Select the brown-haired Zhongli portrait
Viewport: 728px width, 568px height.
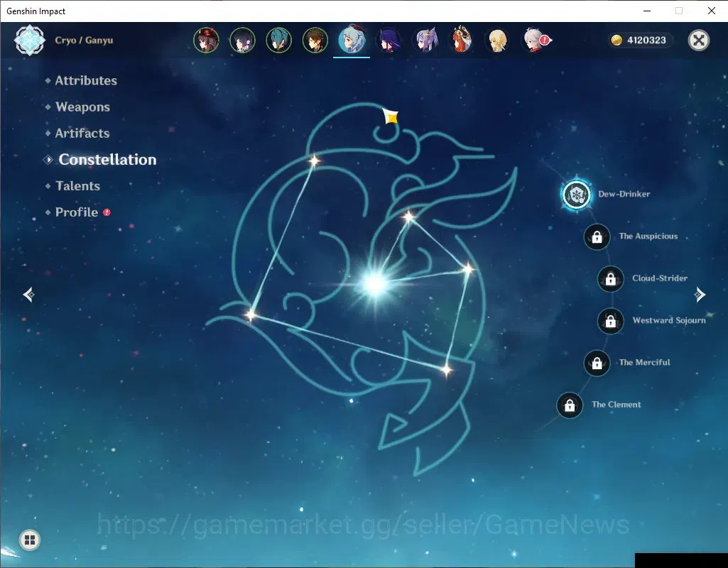point(315,40)
